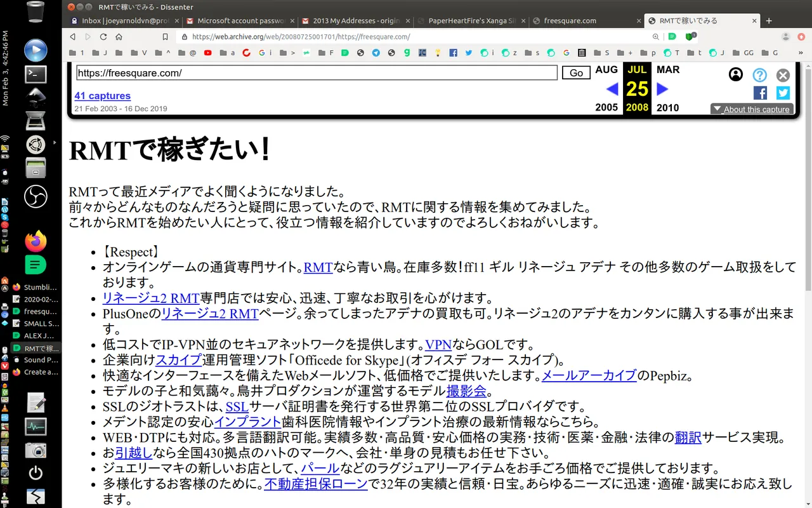Launch the green Dissenter browser dock icon
Image resolution: width=812 pixels, height=508 pixels.
click(36, 264)
